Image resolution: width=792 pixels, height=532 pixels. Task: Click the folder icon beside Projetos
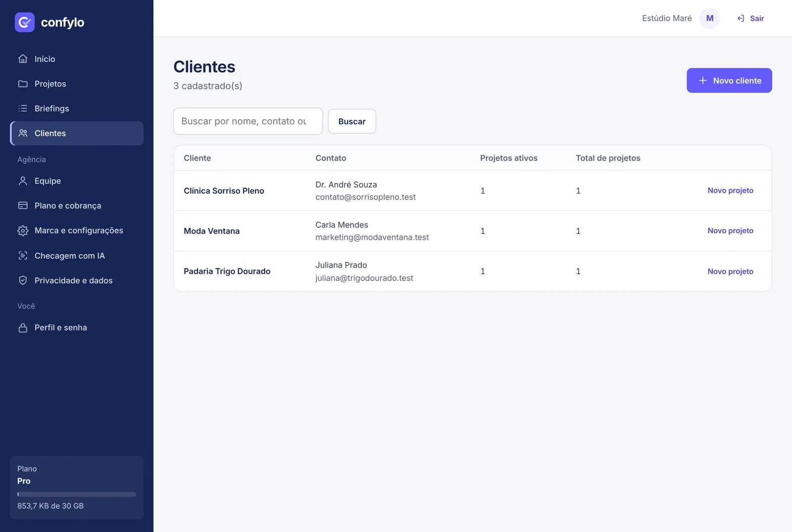pos(23,84)
